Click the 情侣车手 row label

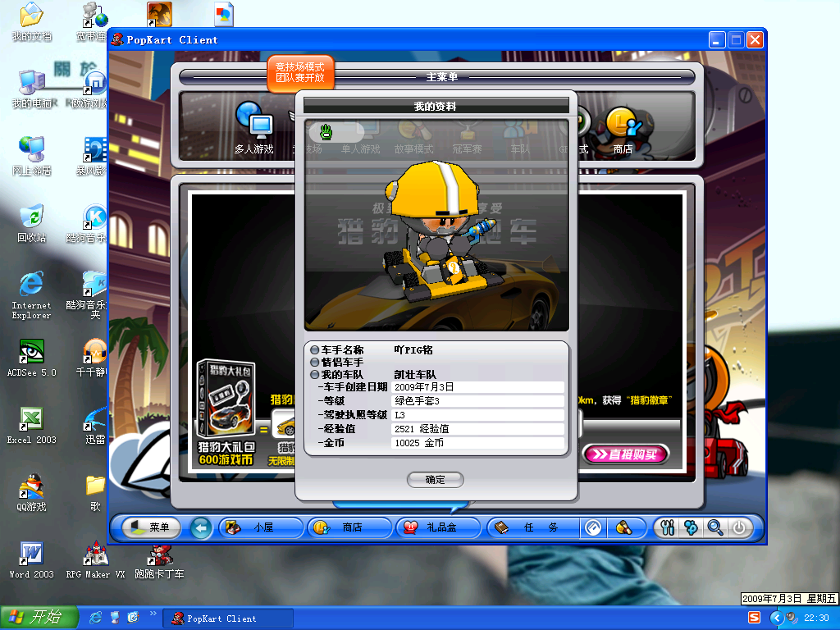pyautogui.click(x=342, y=362)
